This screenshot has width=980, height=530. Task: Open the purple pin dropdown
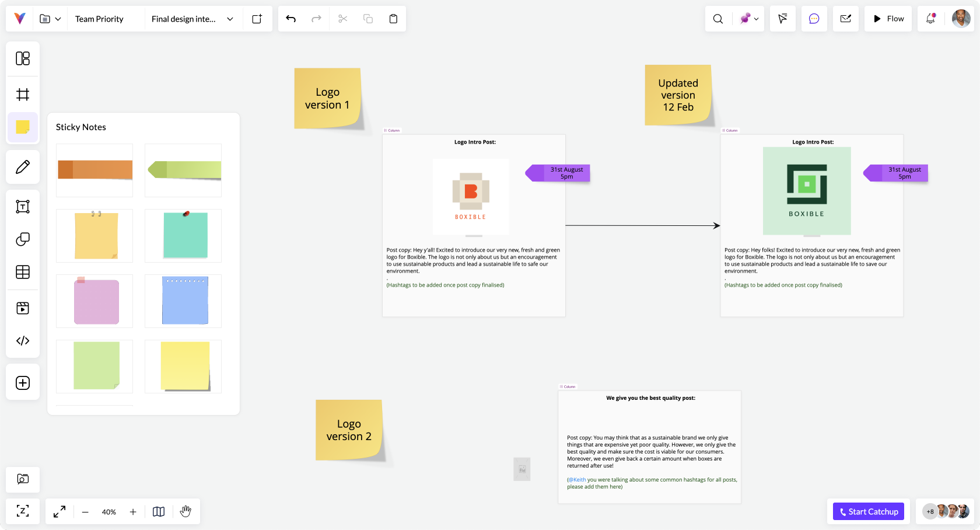(749, 19)
